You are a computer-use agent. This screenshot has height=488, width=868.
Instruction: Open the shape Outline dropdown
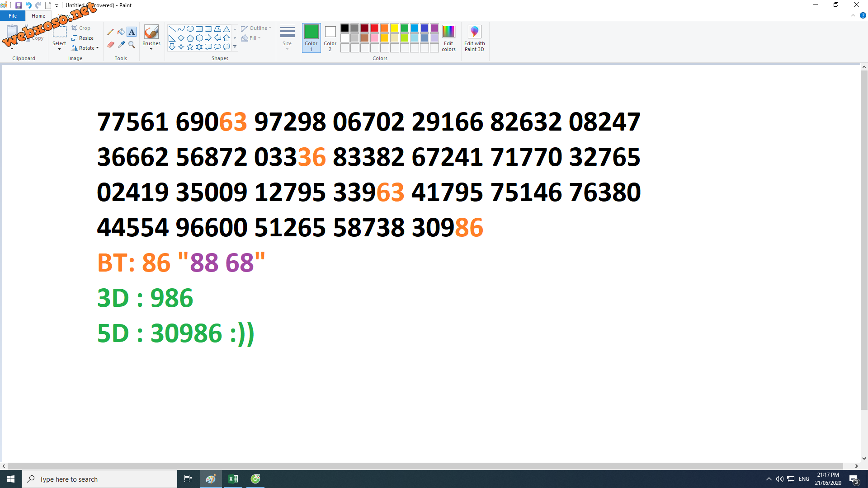pyautogui.click(x=256, y=28)
